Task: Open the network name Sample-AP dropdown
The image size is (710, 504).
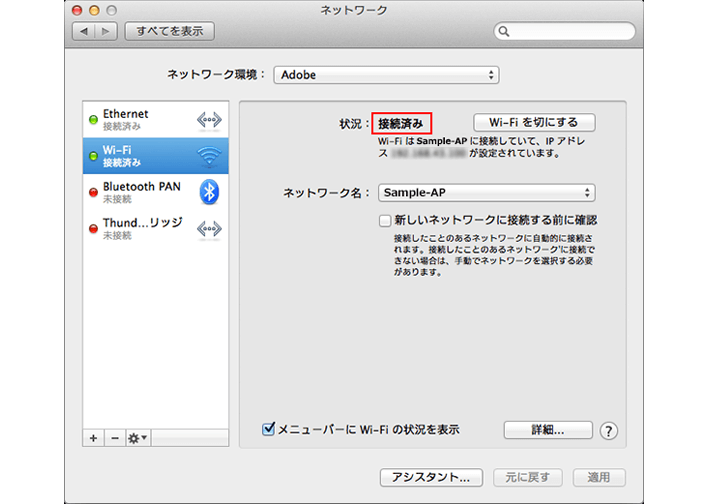Action: [x=487, y=193]
